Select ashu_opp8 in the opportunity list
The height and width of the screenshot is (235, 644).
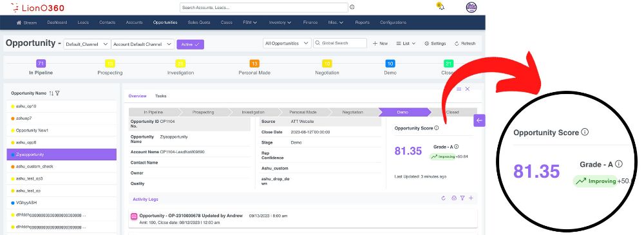(62, 142)
